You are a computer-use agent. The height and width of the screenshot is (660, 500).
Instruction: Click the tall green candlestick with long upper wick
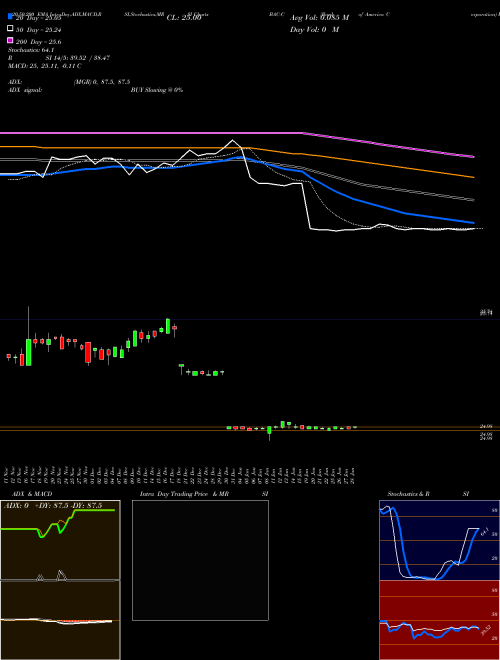(x=29, y=352)
